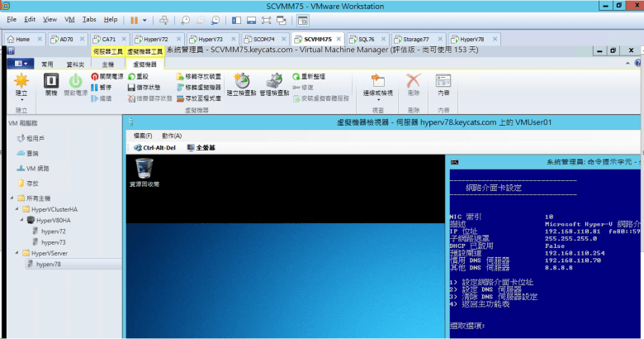Open 管理檢查點 (Manage Checkpoints)

point(274,84)
